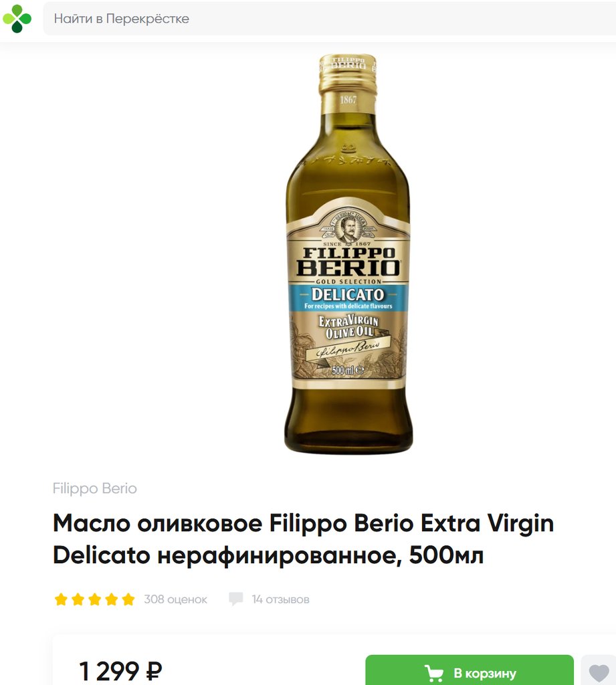Viewport: 616px width, 685px height.
Task: Open the Filippo Berio bottle product image
Action: (x=348, y=254)
